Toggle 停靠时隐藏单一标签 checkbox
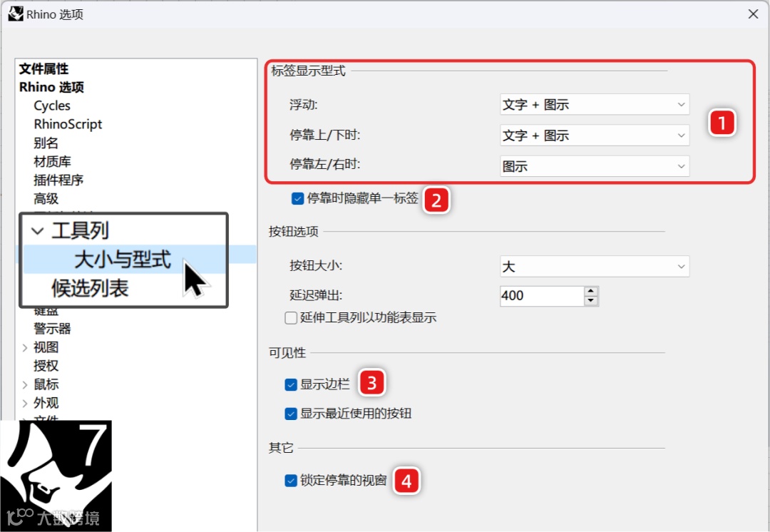 (x=297, y=198)
